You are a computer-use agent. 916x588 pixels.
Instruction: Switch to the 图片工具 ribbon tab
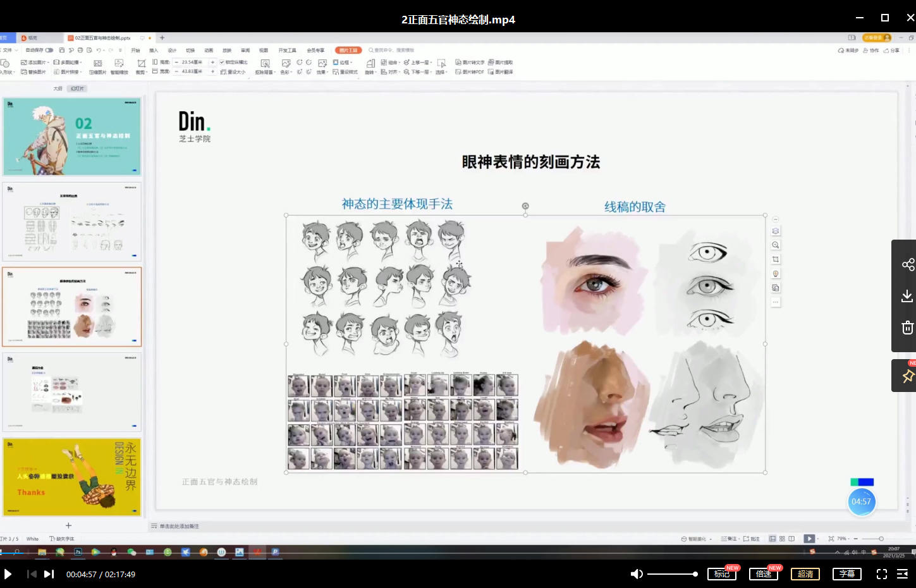[x=348, y=50]
